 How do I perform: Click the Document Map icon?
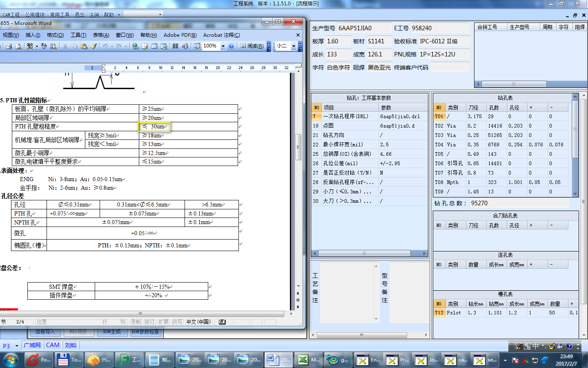tap(197, 46)
